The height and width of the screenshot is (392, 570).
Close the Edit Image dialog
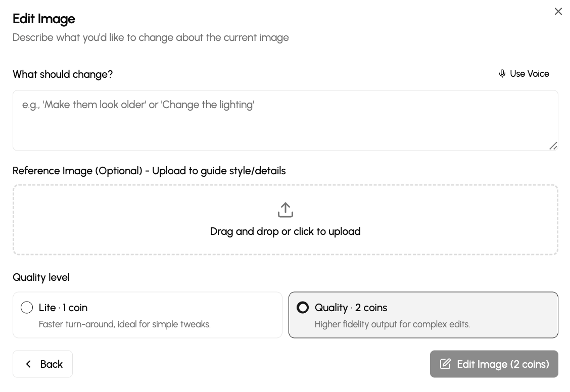coord(558,12)
